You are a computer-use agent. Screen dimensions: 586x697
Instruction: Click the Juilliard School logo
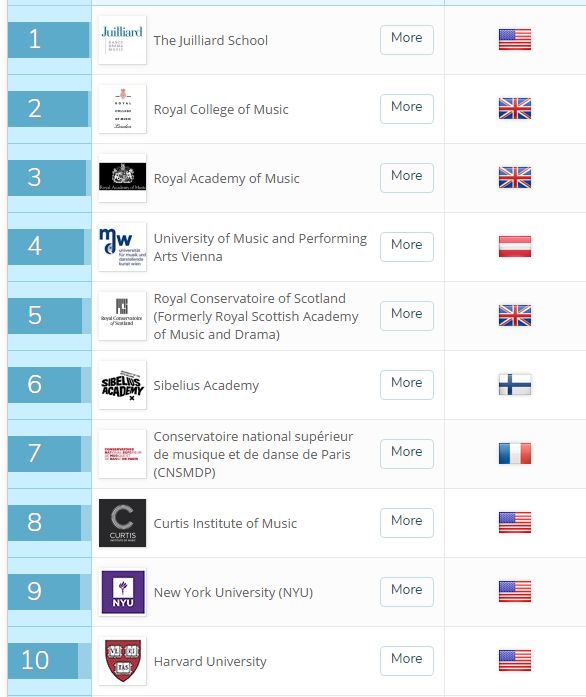tap(122, 40)
